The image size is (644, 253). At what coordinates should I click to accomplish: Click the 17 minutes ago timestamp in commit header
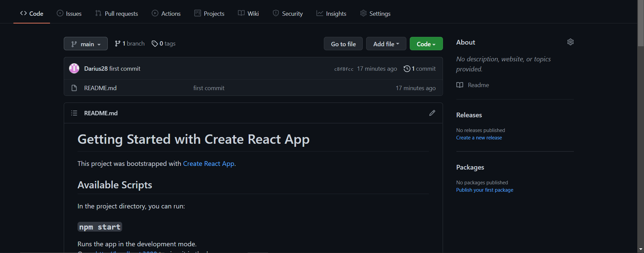coord(377,68)
